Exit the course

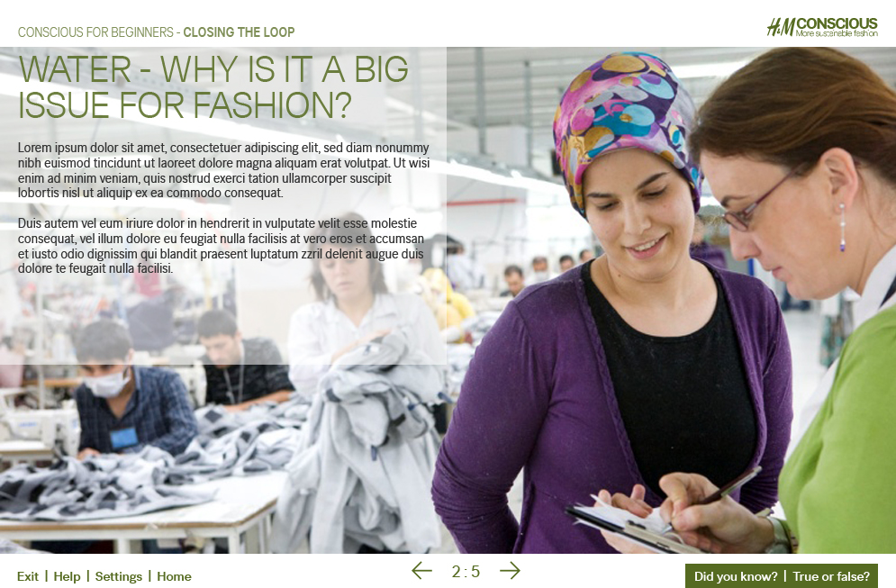[28, 576]
